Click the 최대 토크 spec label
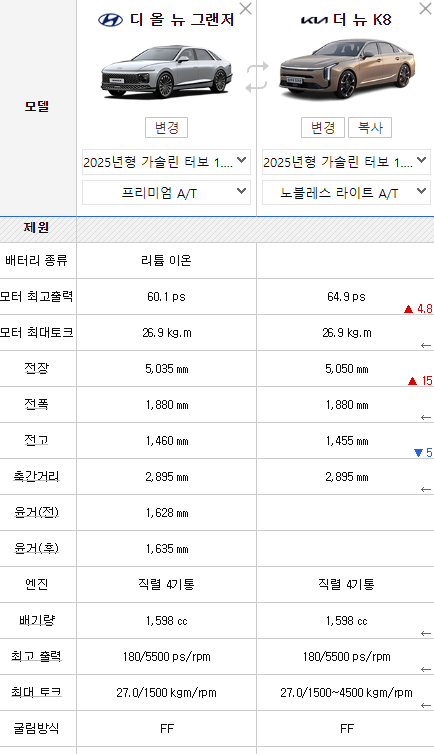The image size is (434, 754). [37, 692]
